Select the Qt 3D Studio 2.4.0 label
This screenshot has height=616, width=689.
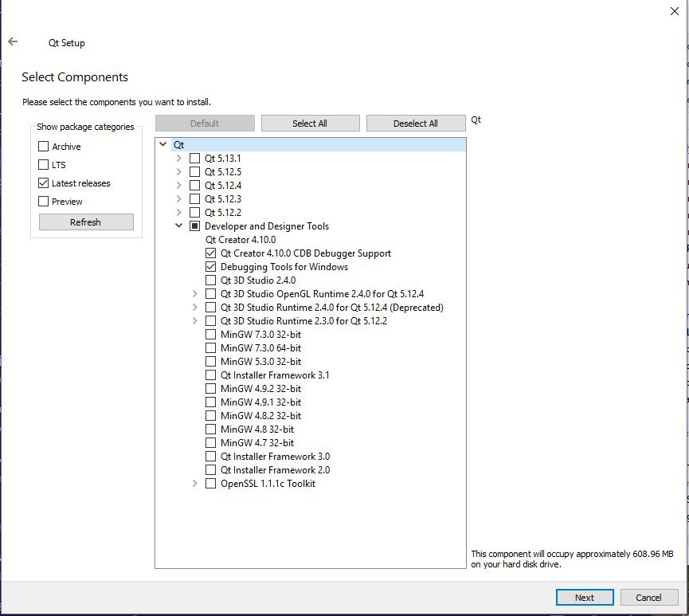258,280
